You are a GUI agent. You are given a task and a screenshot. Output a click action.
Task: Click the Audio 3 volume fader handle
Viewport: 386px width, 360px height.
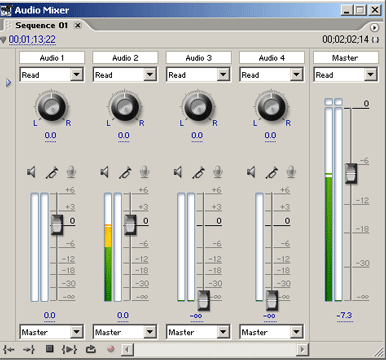click(204, 300)
